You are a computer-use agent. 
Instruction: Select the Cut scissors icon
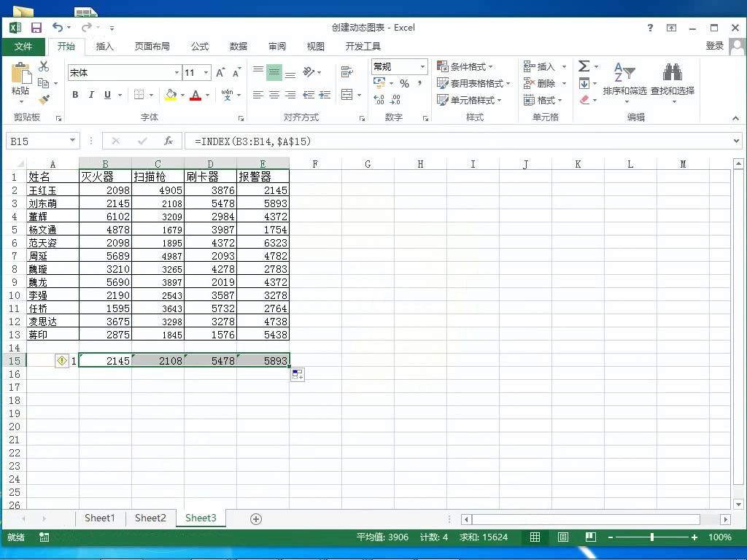(x=44, y=66)
